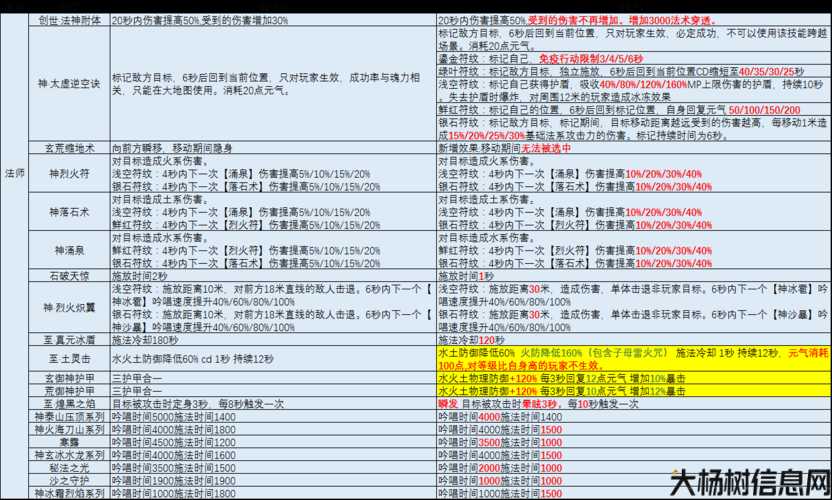Select cell mentioning 增加3000法术穿透

634,20
